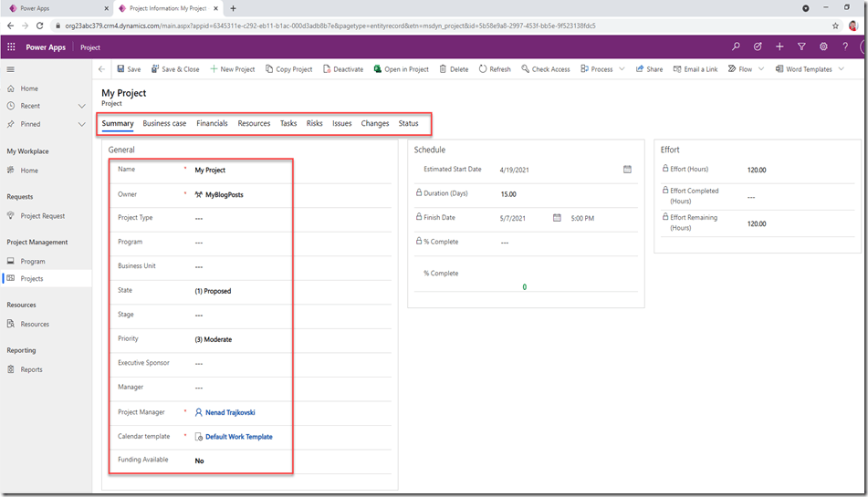Expand the Recent navigation section
Viewport: 868px width, 497px height.
click(x=82, y=106)
